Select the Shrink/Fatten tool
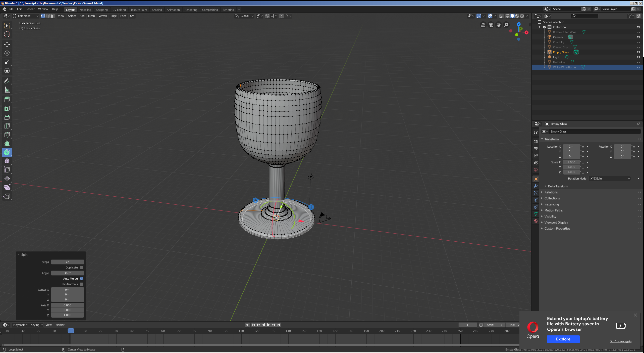The height and width of the screenshot is (353, 644). tap(7, 179)
